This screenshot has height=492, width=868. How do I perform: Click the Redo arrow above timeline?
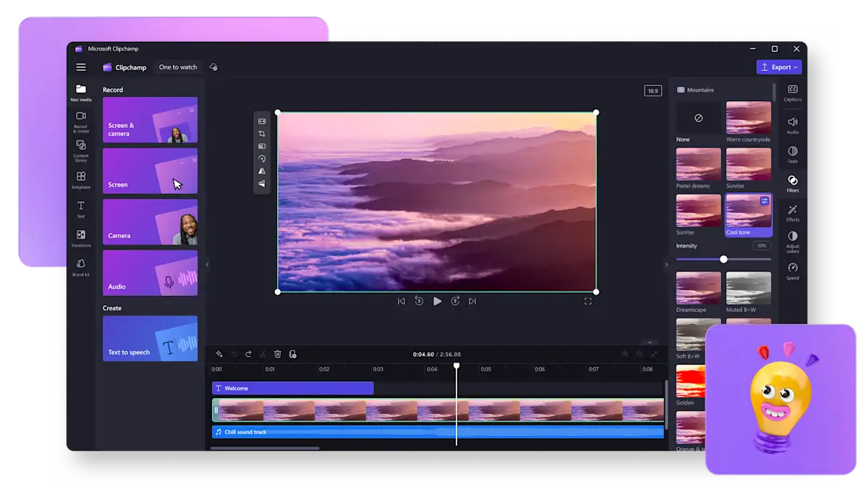tap(248, 355)
